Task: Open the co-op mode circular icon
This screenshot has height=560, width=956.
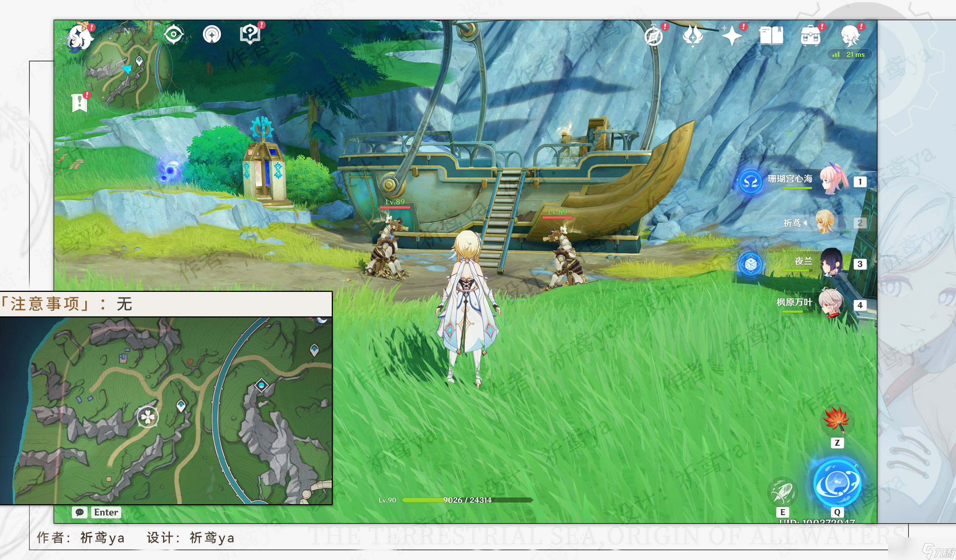Action: point(212,34)
